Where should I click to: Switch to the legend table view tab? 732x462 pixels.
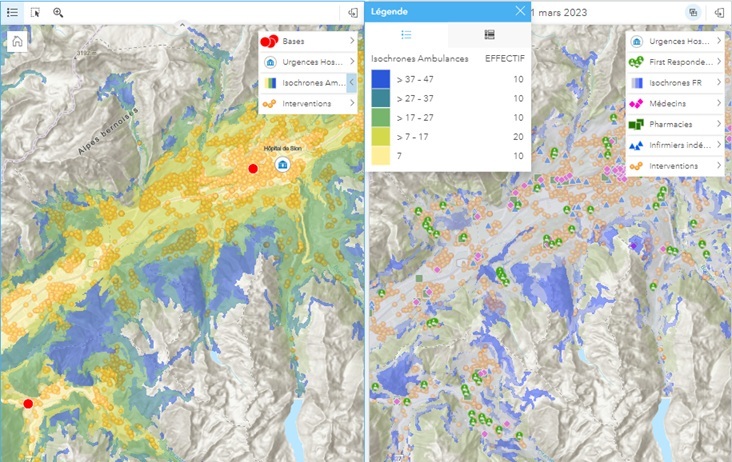click(489, 35)
